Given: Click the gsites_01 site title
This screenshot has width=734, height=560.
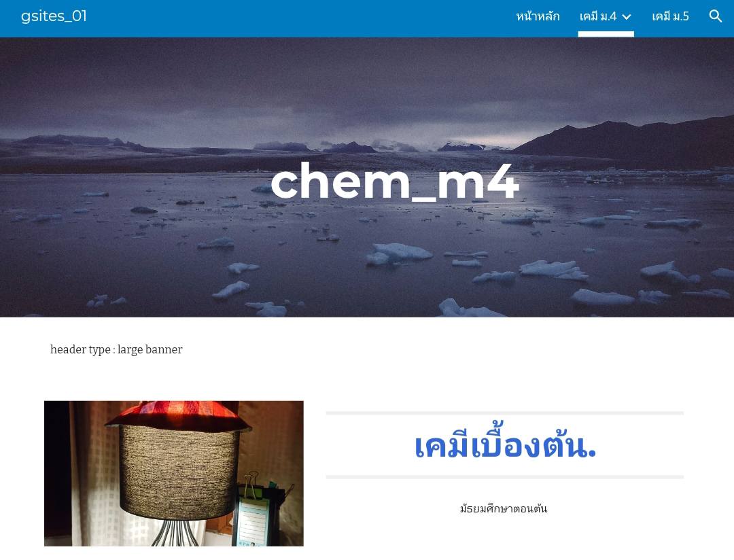Looking at the screenshot, I should (54, 16).
